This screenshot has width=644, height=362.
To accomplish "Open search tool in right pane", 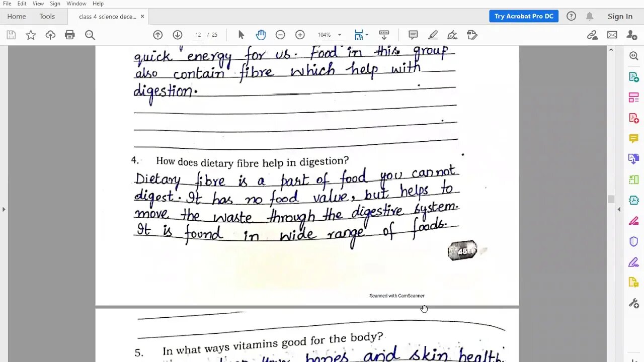I will (634, 56).
